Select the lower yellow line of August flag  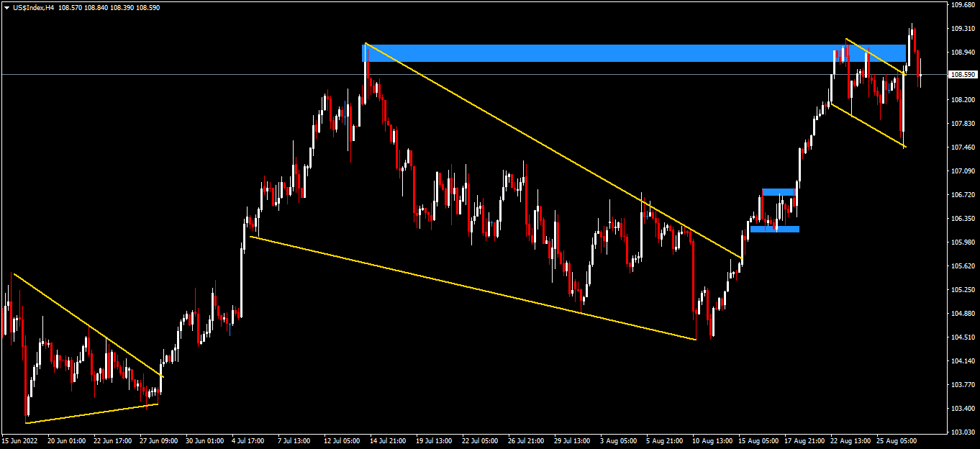pyautogui.click(x=868, y=127)
